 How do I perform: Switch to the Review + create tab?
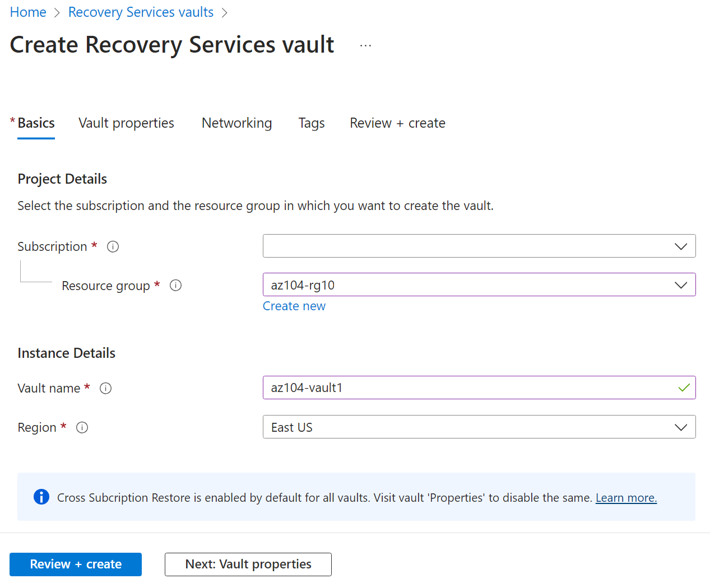pos(397,123)
